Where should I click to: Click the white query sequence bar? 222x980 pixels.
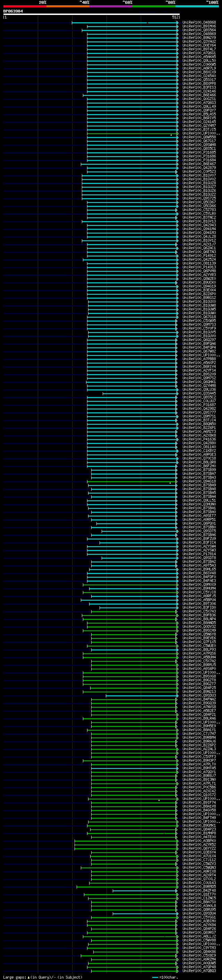coord(92,15)
